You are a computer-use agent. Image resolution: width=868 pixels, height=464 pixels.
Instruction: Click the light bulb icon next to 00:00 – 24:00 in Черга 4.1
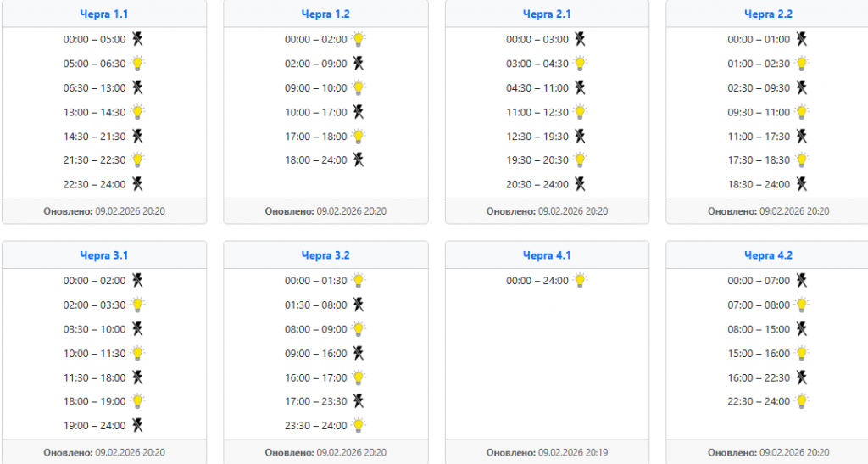(x=581, y=280)
